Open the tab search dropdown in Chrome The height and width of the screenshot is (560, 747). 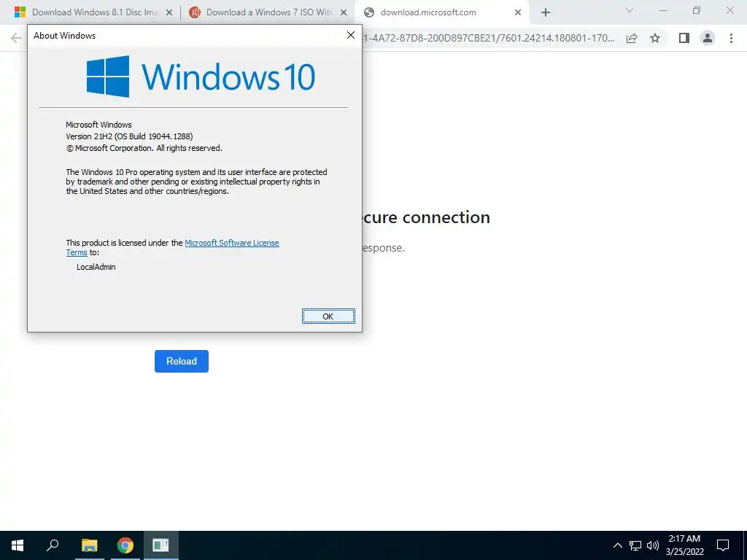coord(630,10)
